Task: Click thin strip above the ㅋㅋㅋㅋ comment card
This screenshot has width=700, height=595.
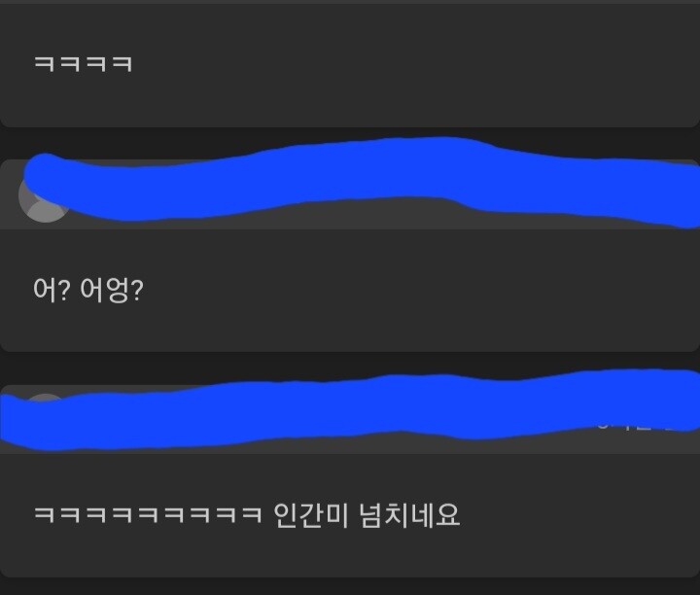Action: coord(350,2)
